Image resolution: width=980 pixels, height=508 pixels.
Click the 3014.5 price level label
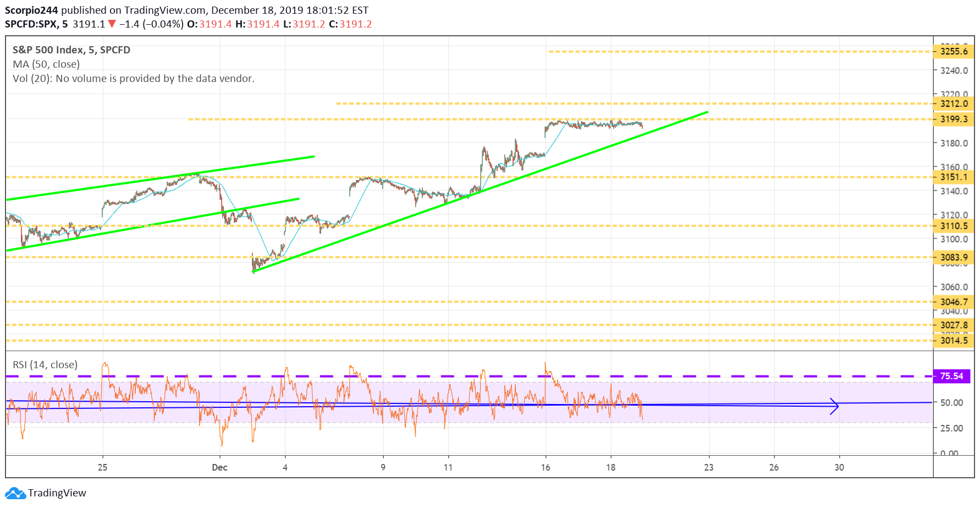tap(954, 340)
